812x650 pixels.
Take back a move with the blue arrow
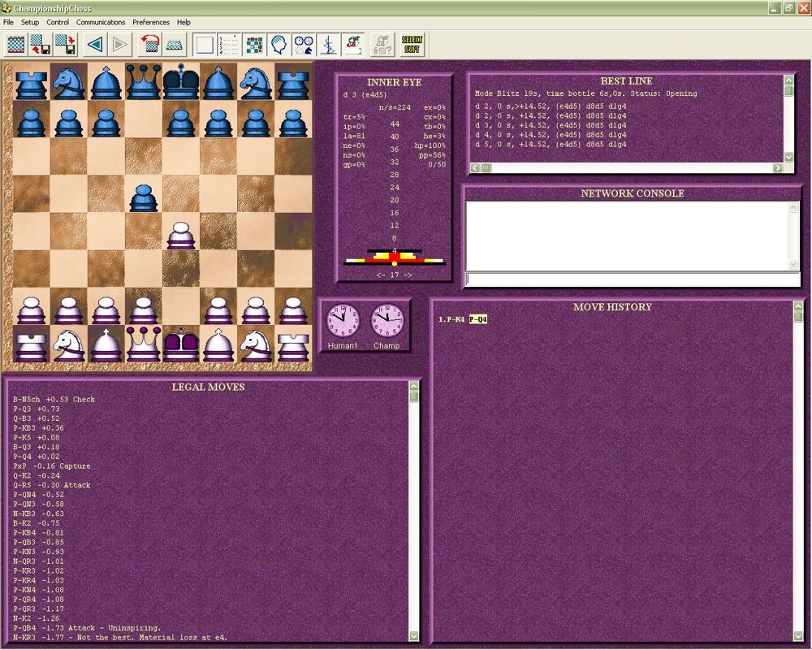click(94, 44)
